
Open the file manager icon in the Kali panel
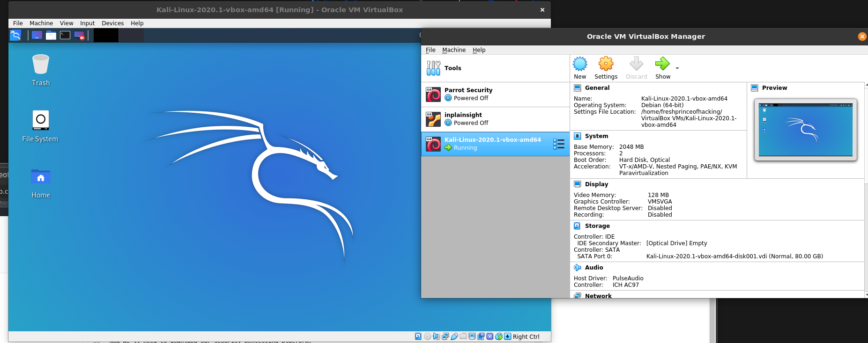51,35
